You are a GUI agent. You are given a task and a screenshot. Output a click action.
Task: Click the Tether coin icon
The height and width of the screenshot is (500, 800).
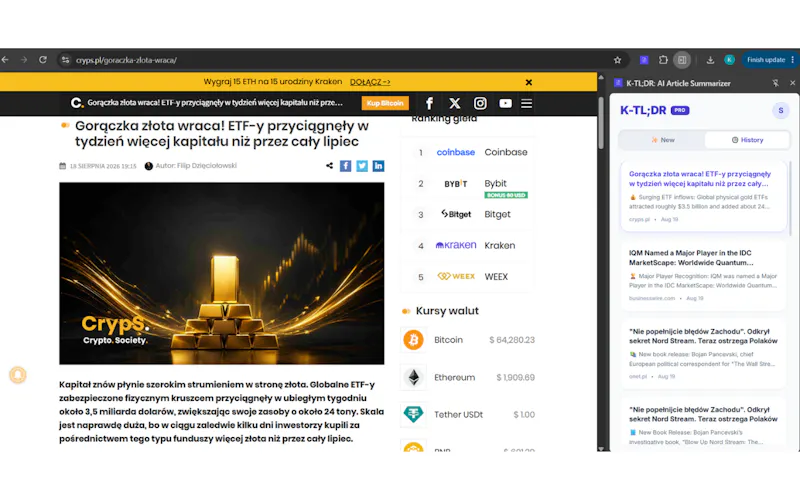point(413,414)
